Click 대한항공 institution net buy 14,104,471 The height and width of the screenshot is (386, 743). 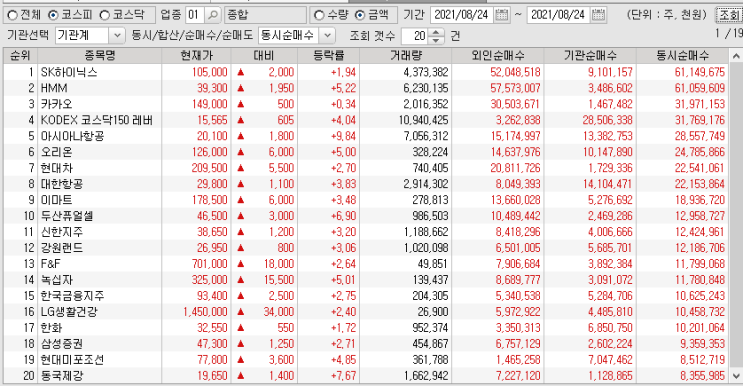(607, 184)
